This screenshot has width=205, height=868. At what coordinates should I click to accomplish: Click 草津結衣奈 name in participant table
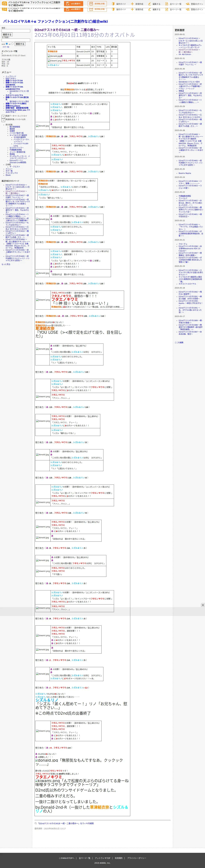[53, 51]
